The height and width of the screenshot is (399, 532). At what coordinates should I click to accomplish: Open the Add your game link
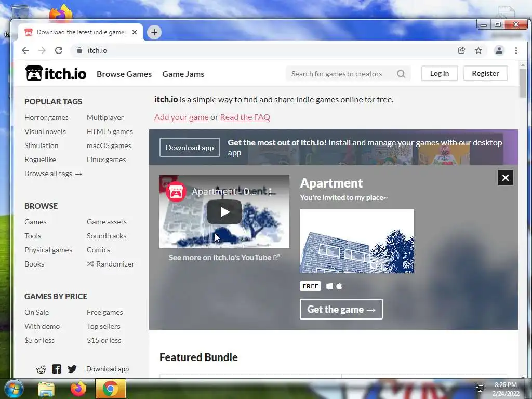point(181,117)
